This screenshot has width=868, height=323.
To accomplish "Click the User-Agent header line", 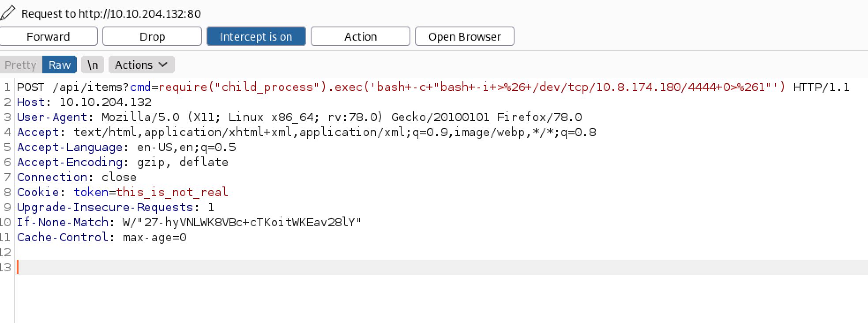I will (299, 117).
